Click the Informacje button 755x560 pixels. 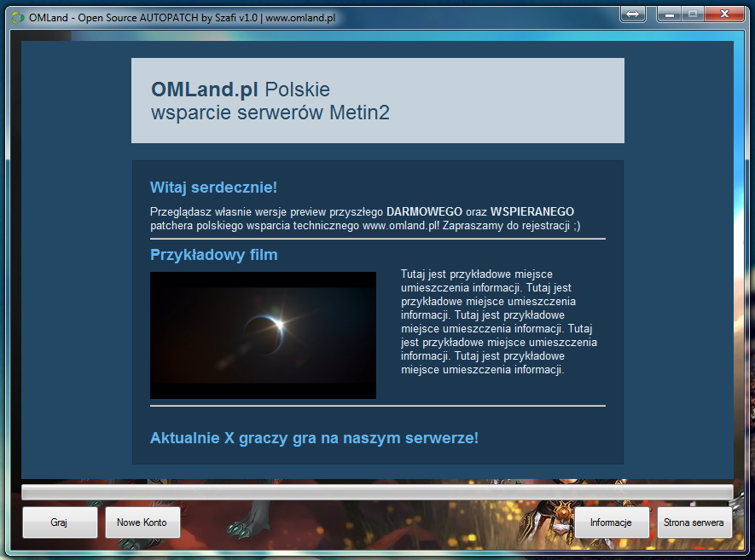612,522
